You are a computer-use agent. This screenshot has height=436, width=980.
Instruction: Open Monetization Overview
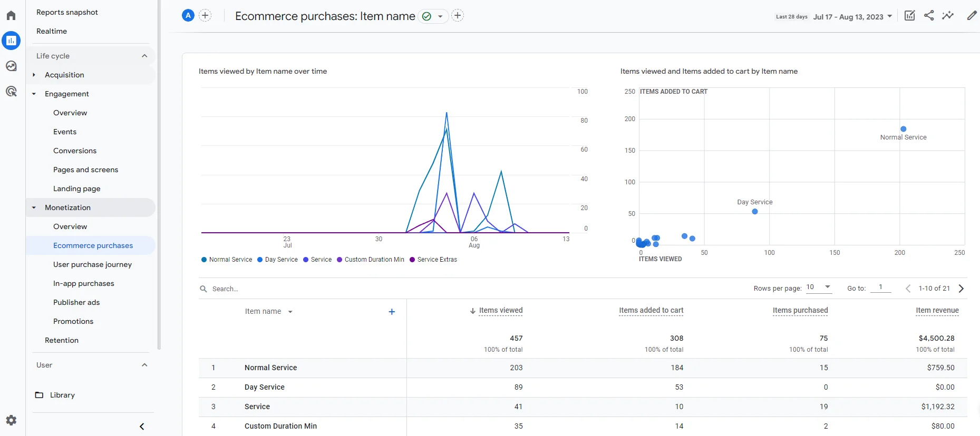point(70,226)
